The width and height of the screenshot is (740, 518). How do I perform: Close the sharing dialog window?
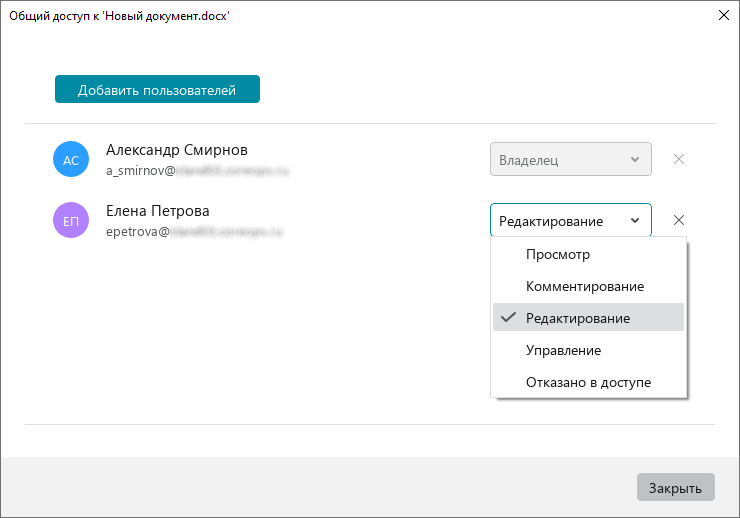pos(723,15)
